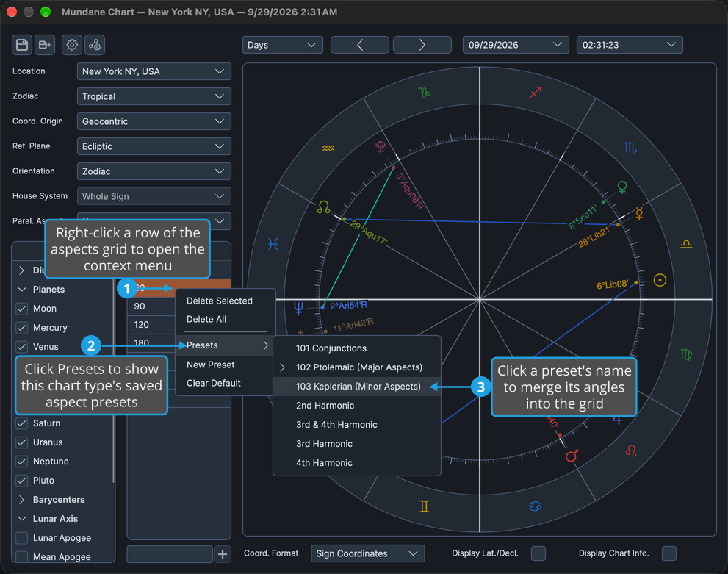The image size is (728, 574).
Task: Click the Pisces sign symbol
Action: tap(273, 244)
